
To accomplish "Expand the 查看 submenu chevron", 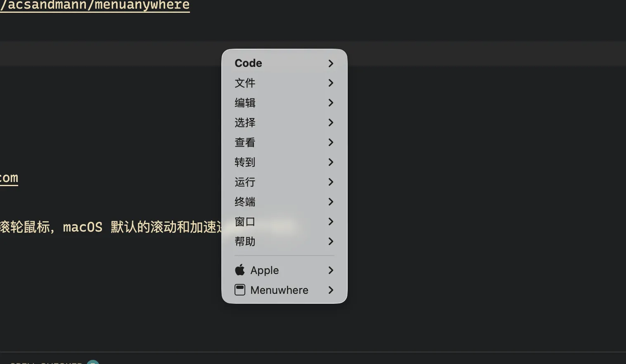I will point(331,142).
